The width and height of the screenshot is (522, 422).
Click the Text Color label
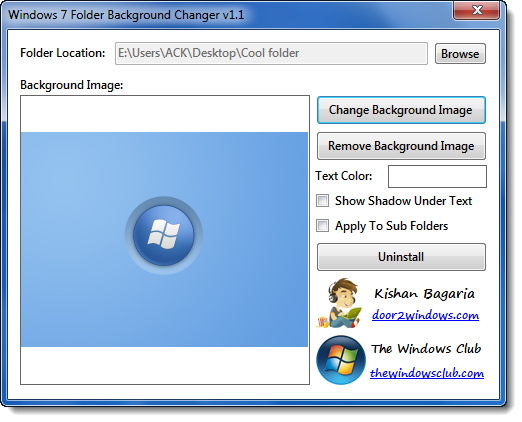344,176
